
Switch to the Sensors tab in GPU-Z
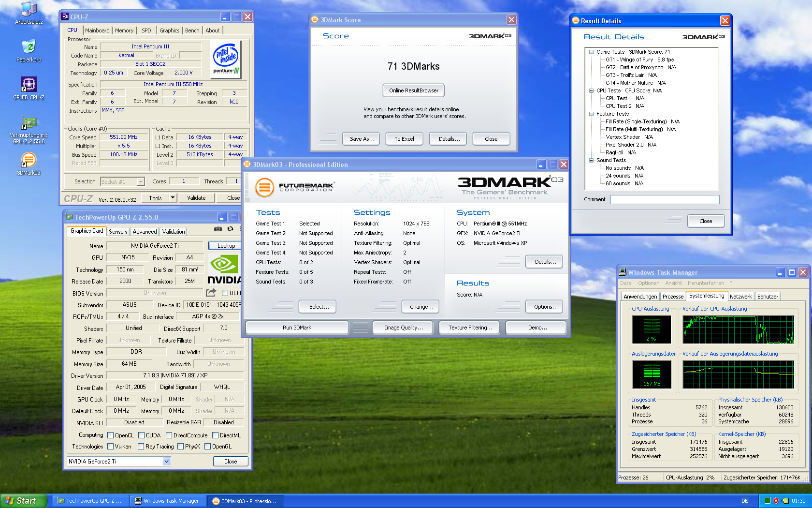(x=118, y=232)
